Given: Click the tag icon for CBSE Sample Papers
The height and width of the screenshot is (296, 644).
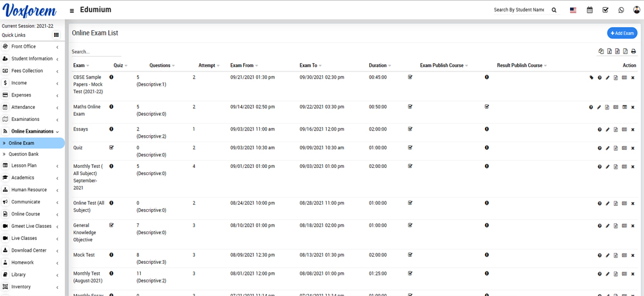Looking at the screenshot, I should (591, 78).
